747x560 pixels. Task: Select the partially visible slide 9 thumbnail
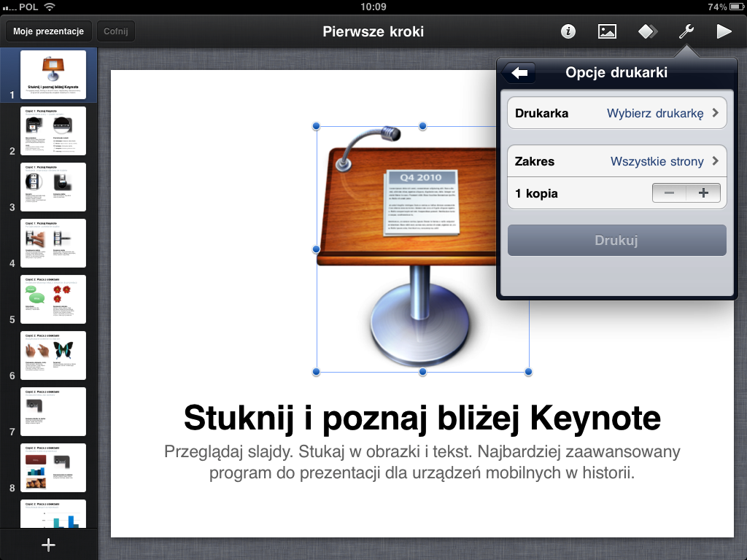[x=53, y=513]
